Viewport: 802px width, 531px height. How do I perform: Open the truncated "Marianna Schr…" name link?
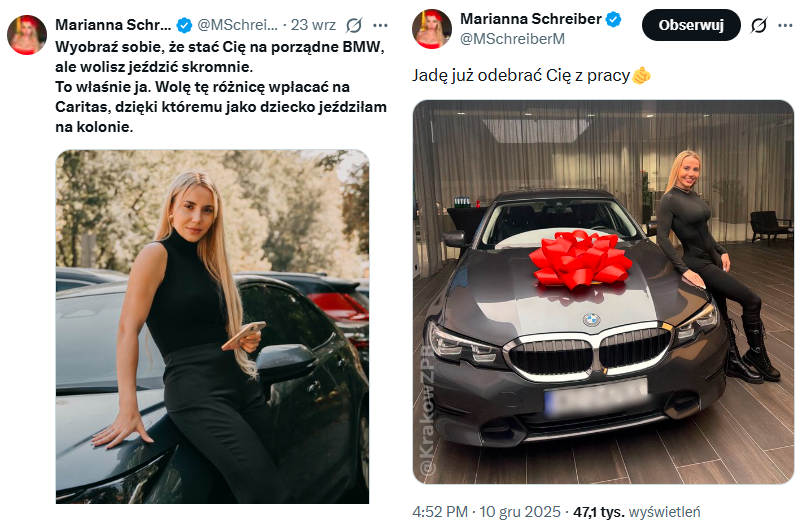[x=114, y=24]
